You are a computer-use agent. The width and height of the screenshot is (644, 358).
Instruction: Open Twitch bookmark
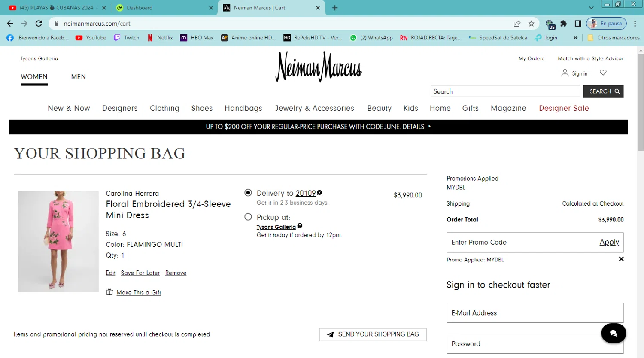pyautogui.click(x=126, y=38)
